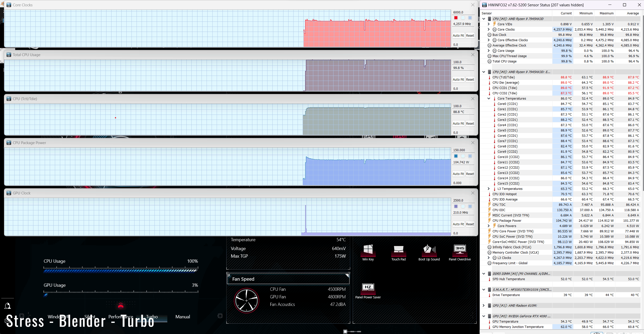The image size is (644, 334).
Task: Click the 6000.0 max value field in Core Clocks
Action: point(463,12)
